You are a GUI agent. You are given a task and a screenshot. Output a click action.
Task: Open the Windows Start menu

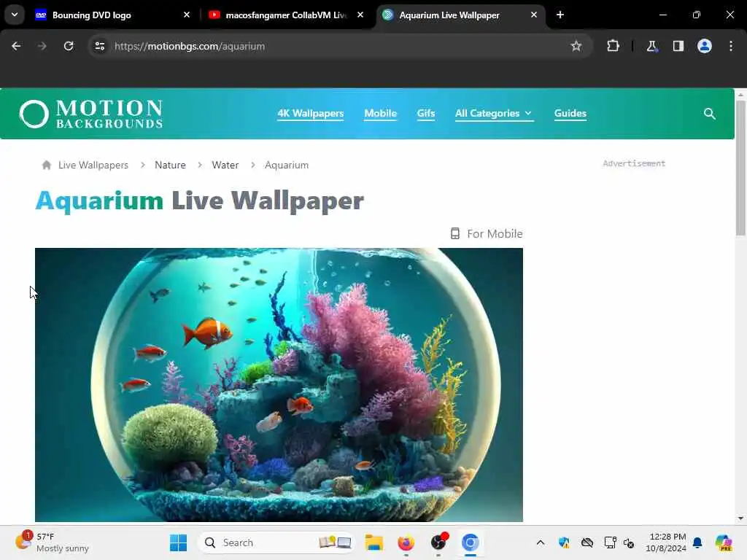pyautogui.click(x=179, y=542)
